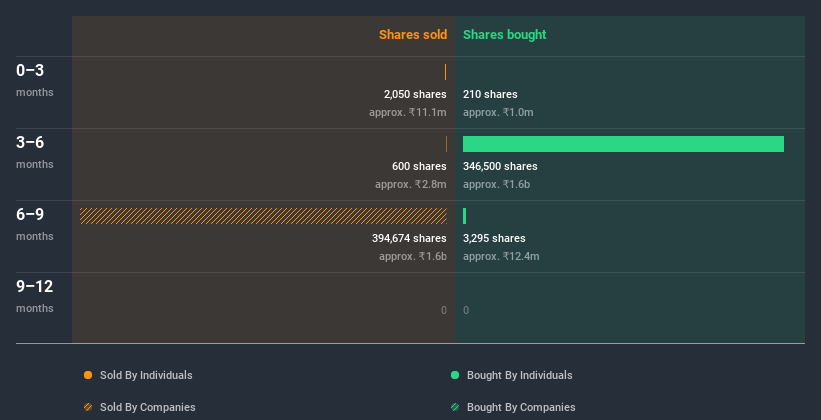The width and height of the screenshot is (821, 420).
Task: Toggle the Bought By Individuals legend label
Action: click(x=519, y=375)
